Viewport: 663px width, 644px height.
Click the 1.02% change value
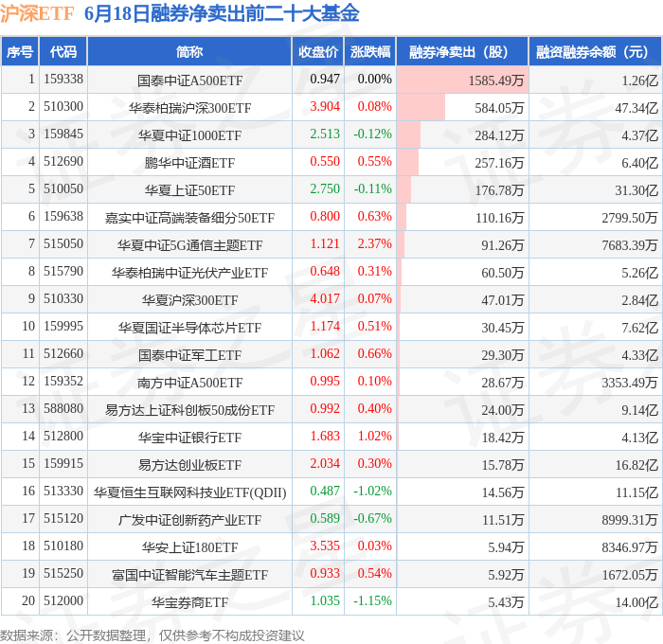375,436
